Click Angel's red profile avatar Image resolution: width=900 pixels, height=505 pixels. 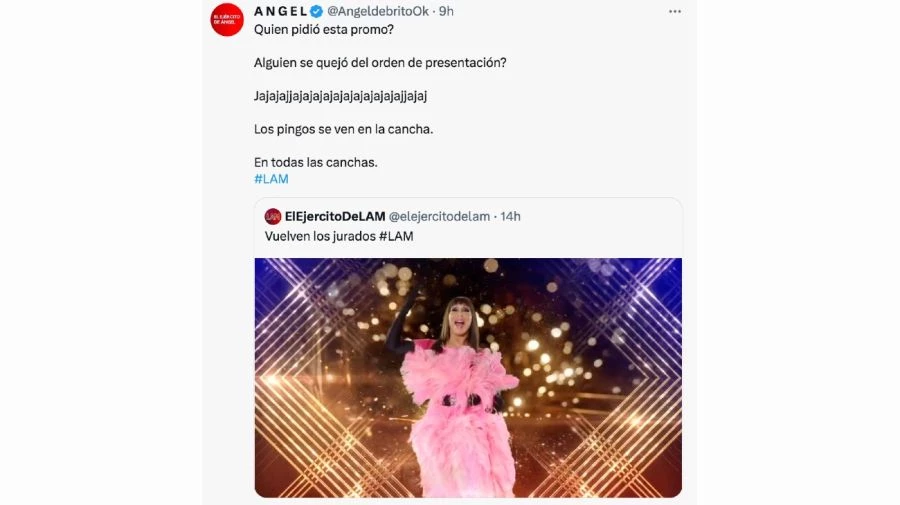(227, 20)
